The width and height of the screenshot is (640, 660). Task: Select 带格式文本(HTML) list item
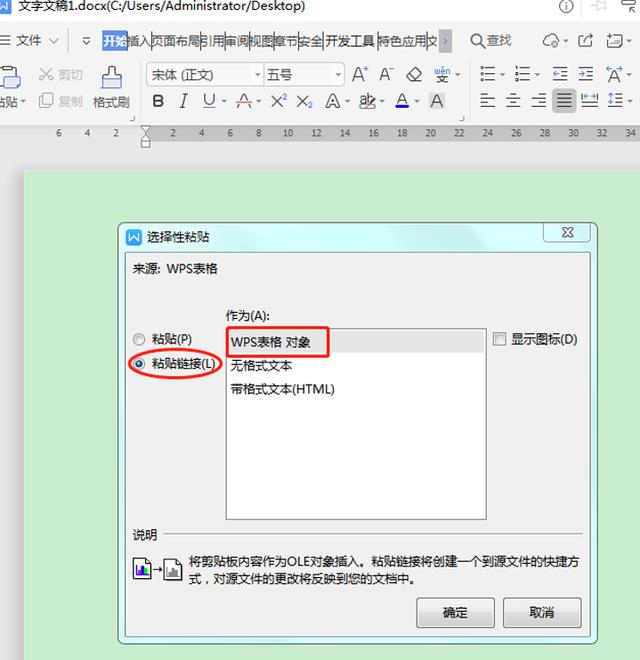356,389
